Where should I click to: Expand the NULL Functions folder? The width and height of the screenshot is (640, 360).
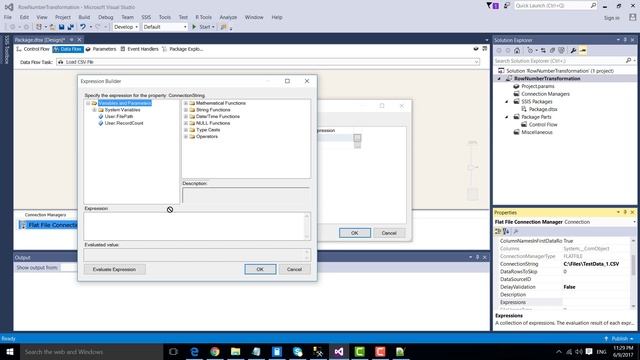[x=186, y=123]
